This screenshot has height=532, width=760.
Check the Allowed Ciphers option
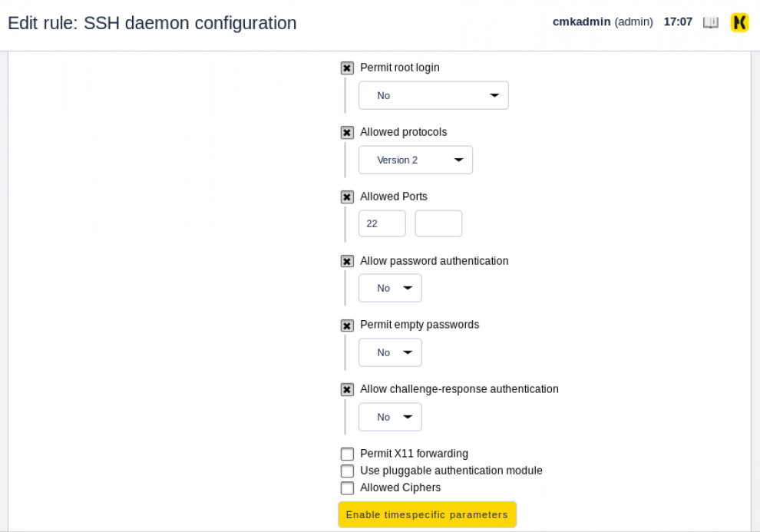click(347, 488)
